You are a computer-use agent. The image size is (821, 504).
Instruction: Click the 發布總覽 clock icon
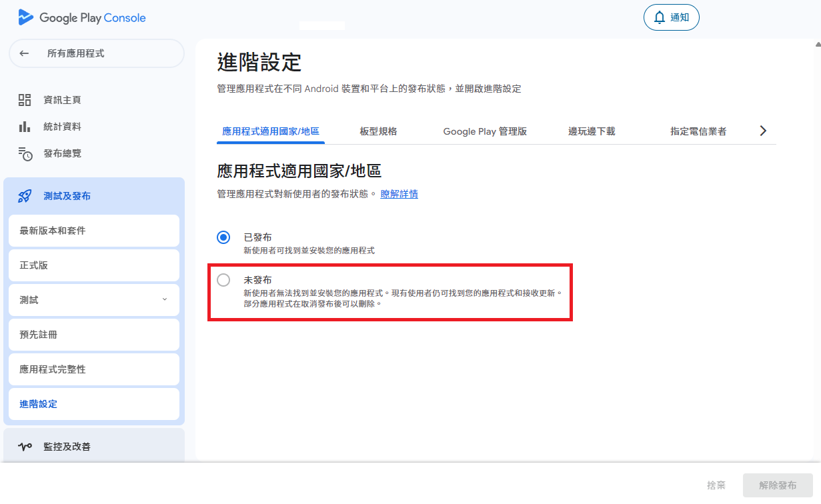[25, 153]
